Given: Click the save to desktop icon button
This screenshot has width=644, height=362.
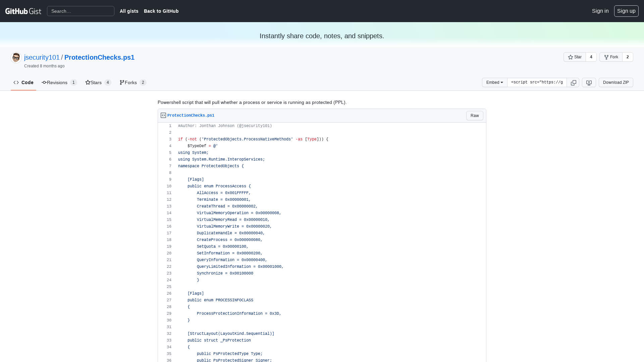Looking at the screenshot, I should (x=589, y=82).
